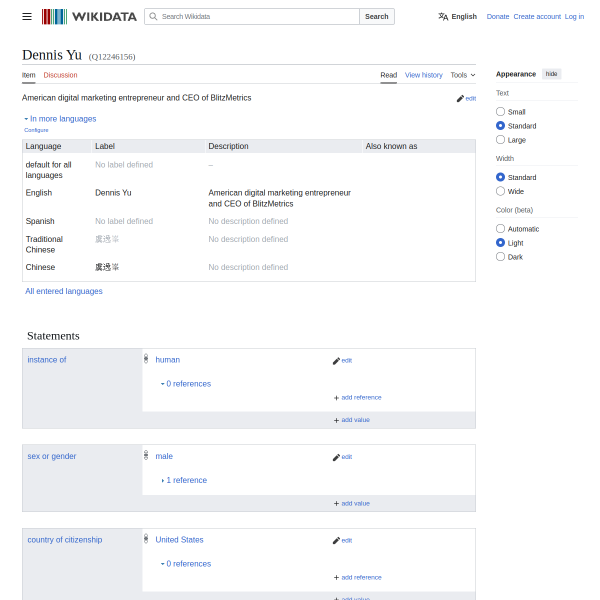
Task: Open the country of citizenship property link
Action: [65, 540]
